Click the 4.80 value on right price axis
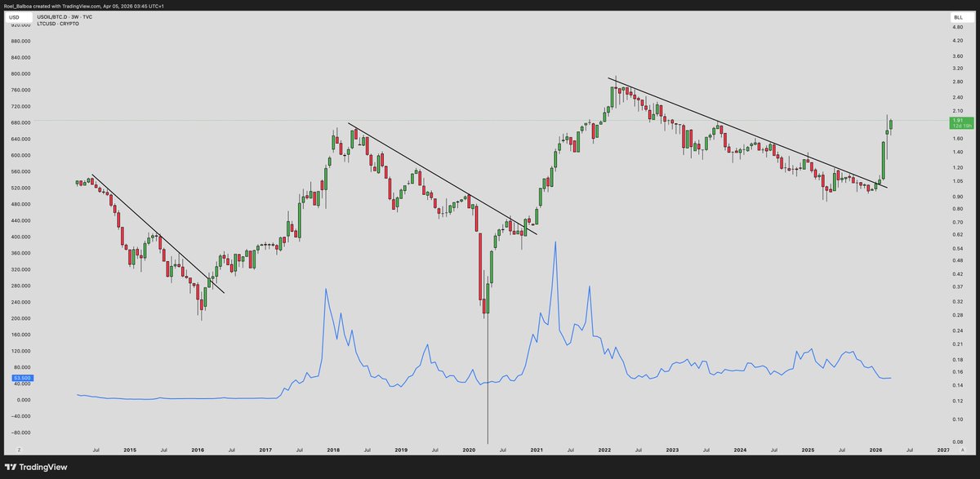980x479 pixels. [x=957, y=26]
